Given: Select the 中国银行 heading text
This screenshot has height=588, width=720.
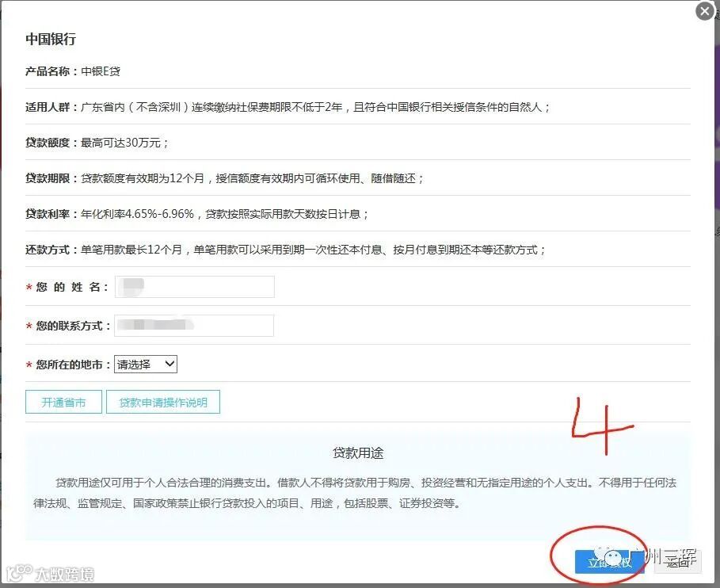Looking at the screenshot, I should pyautogui.click(x=51, y=39).
